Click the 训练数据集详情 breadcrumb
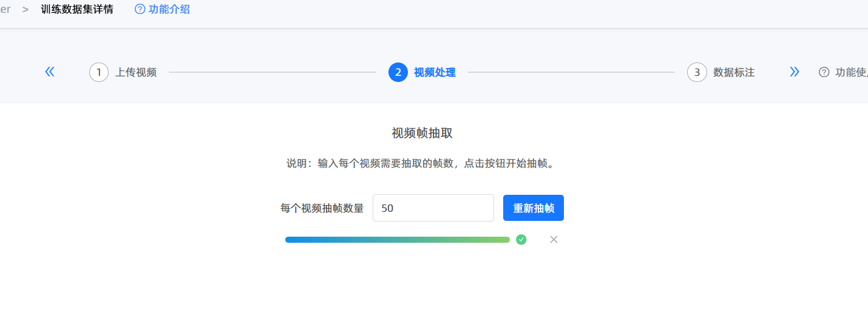This screenshot has width=868, height=318. (x=77, y=10)
